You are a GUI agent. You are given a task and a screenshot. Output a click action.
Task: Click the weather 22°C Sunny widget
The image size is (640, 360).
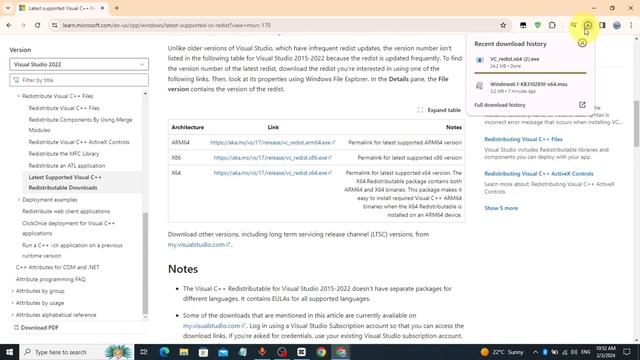coord(502,352)
